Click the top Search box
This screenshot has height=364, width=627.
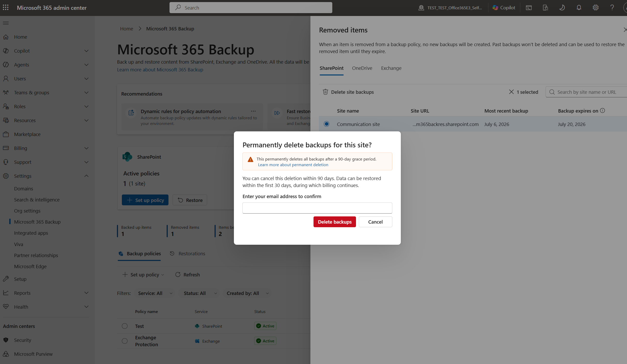[x=251, y=8]
